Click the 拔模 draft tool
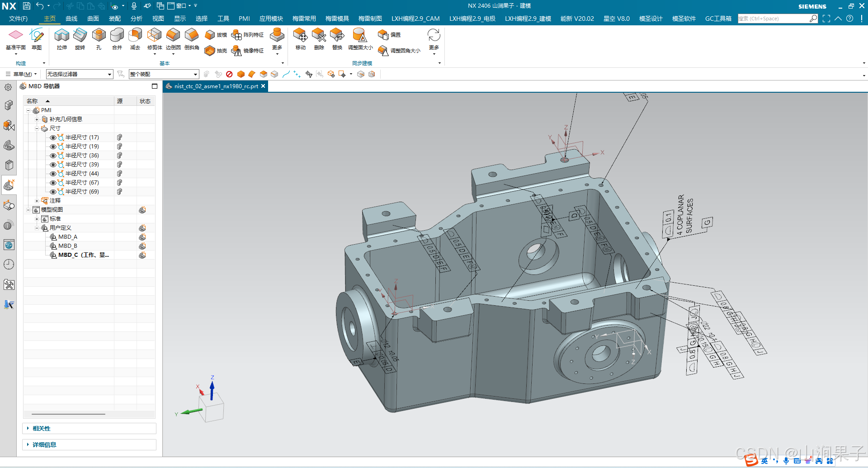The width and height of the screenshot is (868, 468). pyautogui.click(x=216, y=35)
